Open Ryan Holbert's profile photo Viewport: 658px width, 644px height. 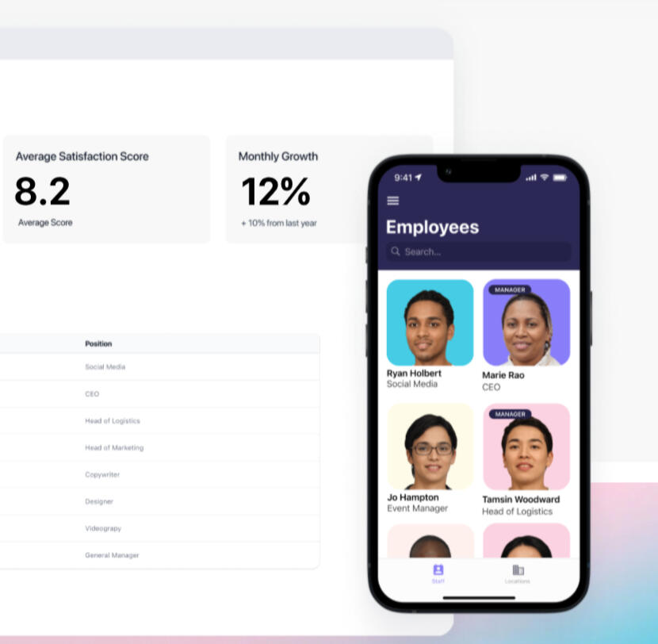(430, 322)
